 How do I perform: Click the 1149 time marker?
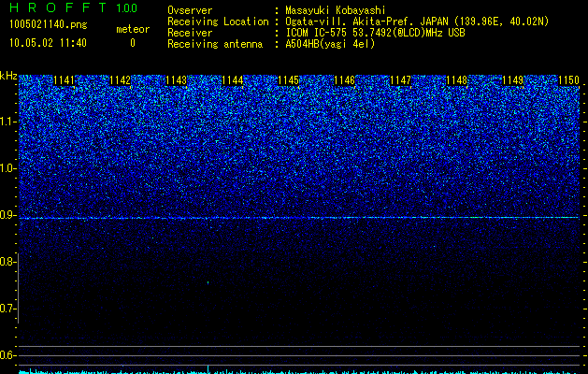[x=512, y=80]
